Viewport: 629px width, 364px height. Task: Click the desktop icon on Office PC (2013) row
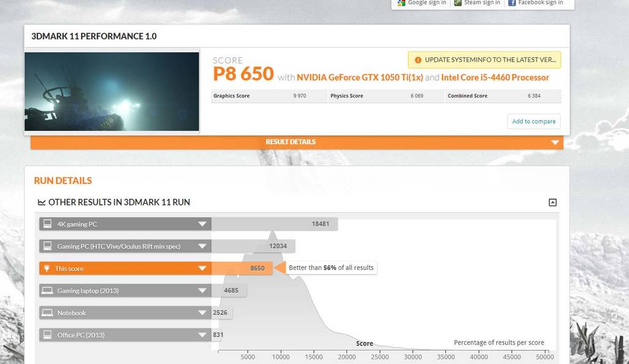47,335
